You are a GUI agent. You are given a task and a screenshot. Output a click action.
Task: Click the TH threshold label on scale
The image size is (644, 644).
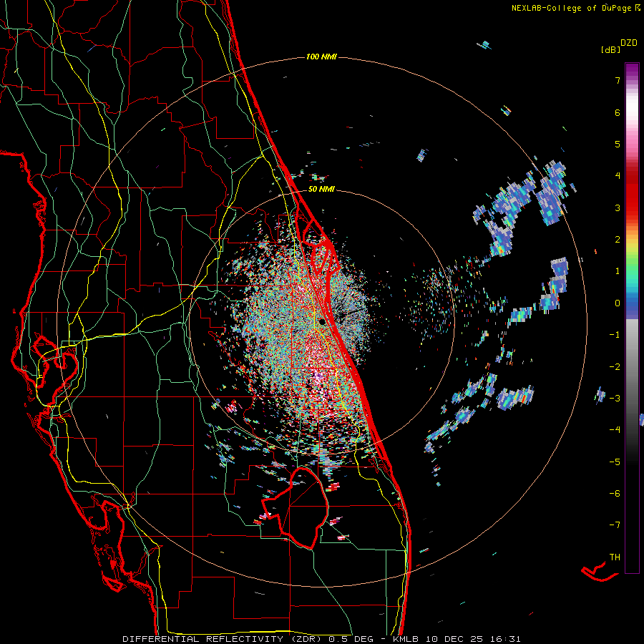tap(615, 557)
